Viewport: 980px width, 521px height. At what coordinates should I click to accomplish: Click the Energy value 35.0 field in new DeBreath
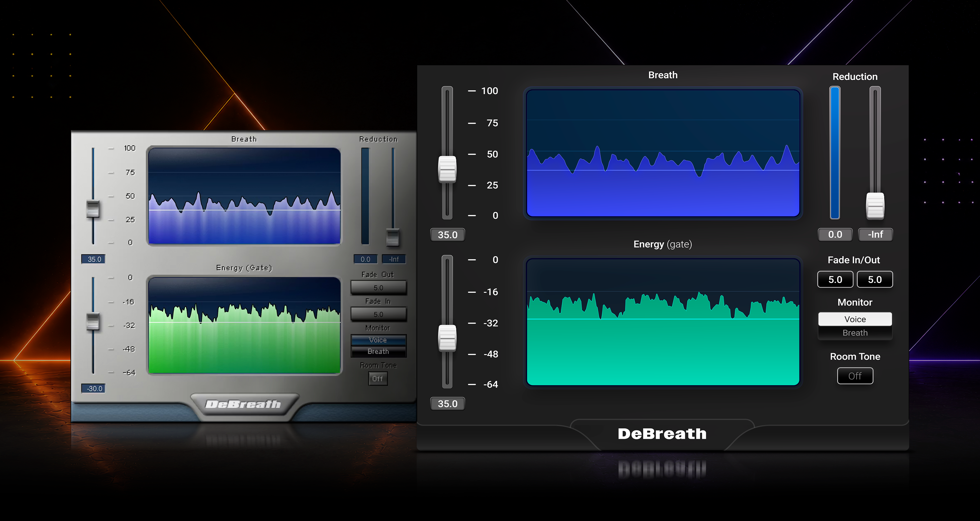(x=447, y=403)
